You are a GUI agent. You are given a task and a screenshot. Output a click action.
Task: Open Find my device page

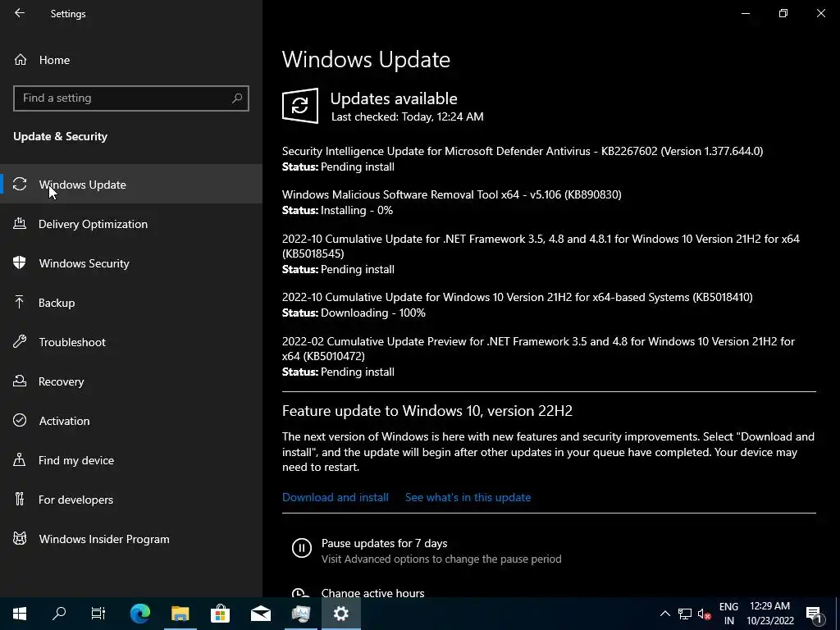tap(131, 459)
